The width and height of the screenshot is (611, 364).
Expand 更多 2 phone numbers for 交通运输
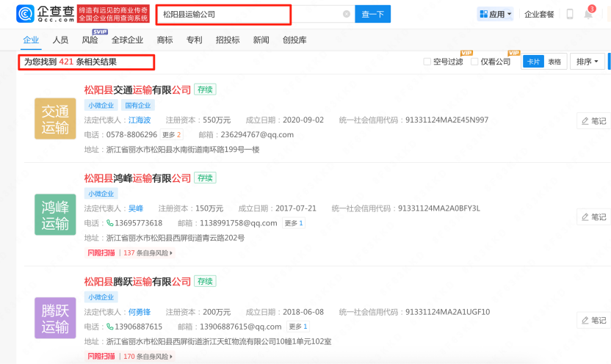click(x=171, y=135)
